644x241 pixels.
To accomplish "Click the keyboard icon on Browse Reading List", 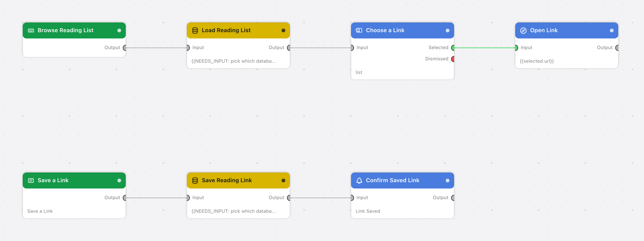I will (x=31, y=30).
